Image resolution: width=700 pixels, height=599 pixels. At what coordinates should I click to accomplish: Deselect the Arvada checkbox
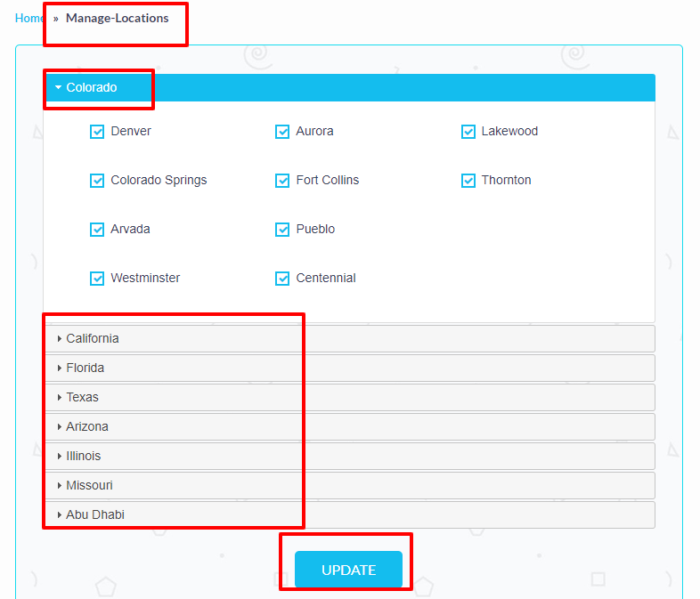point(98,230)
